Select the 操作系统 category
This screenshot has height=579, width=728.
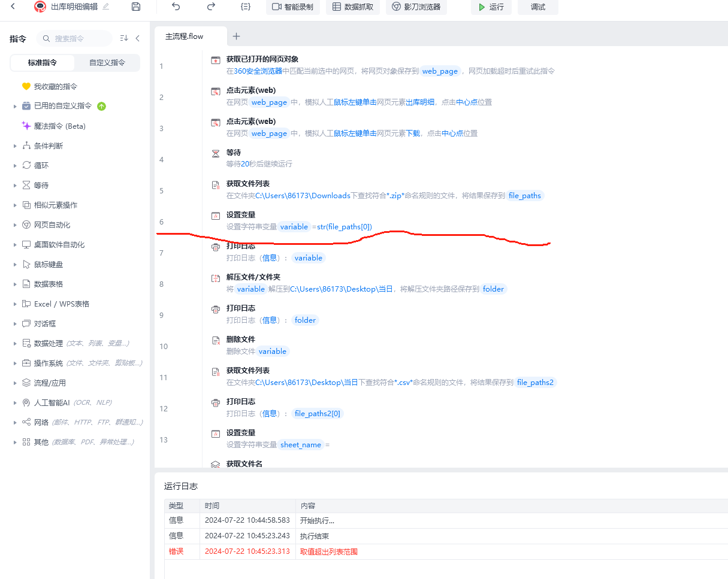pos(49,363)
